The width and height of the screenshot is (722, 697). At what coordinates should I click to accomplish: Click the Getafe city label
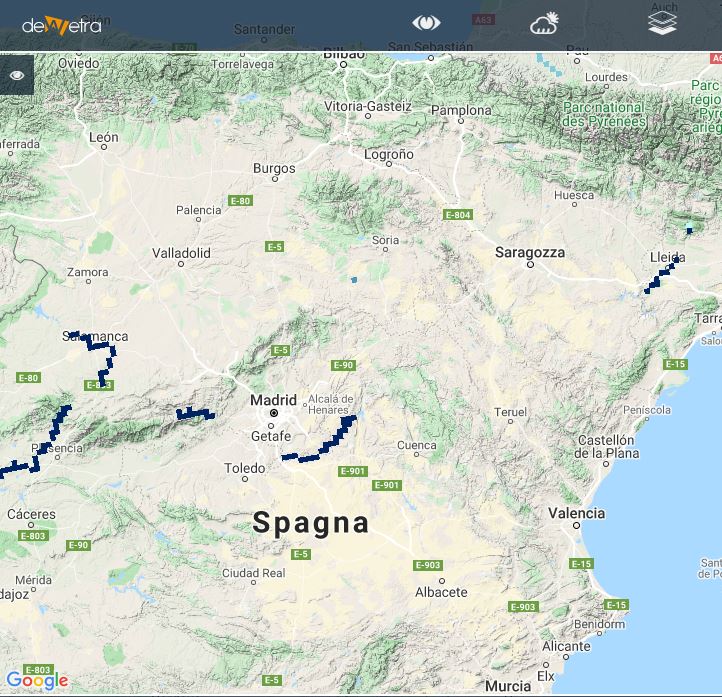(271, 436)
